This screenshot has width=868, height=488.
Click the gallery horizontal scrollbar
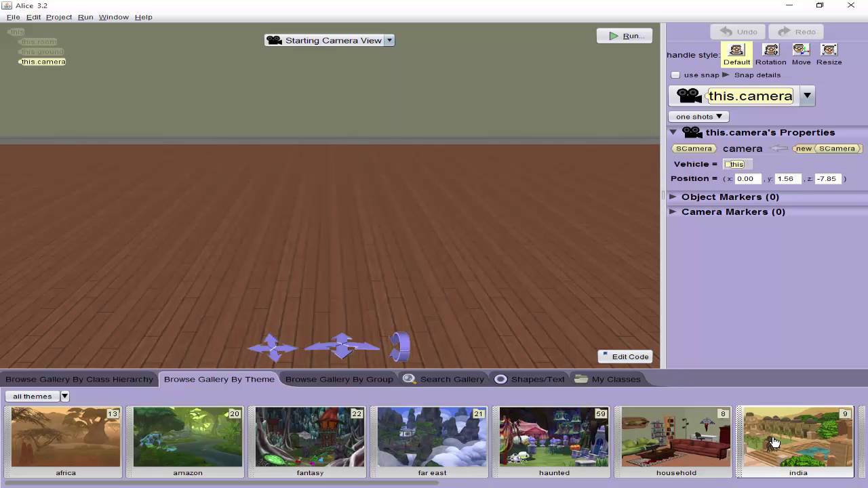(220, 483)
